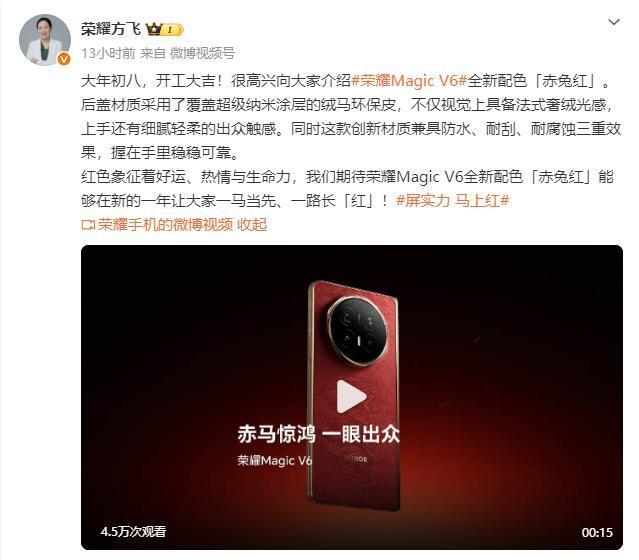
Task: Click the red phone in the video thumbnail
Action: click(353, 395)
